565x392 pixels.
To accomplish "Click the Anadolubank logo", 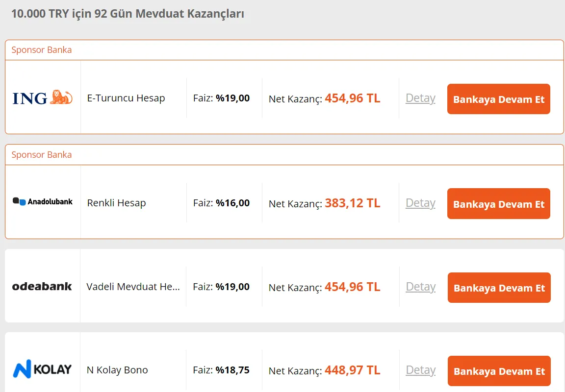I will click(x=42, y=201).
